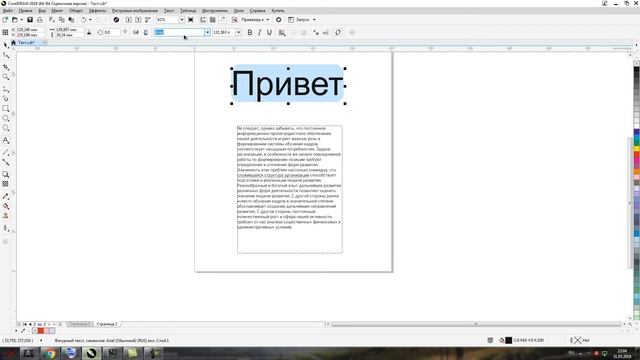Click the Save diskette icon
The height and width of the screenshot is (360, 640).
tap(30, 20)
